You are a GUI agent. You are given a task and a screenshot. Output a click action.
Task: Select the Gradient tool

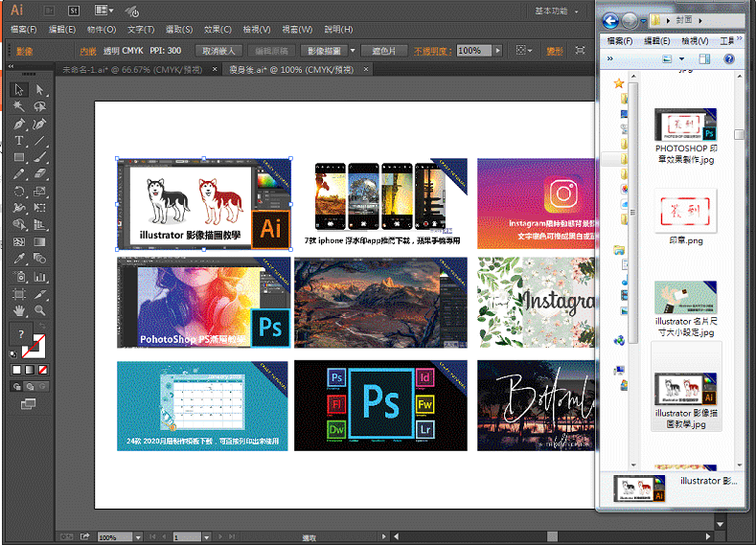[x=39, y=242]
